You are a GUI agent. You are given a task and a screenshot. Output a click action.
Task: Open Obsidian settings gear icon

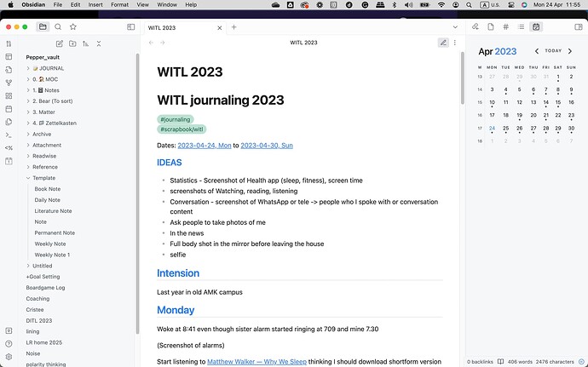coord(9,357)
